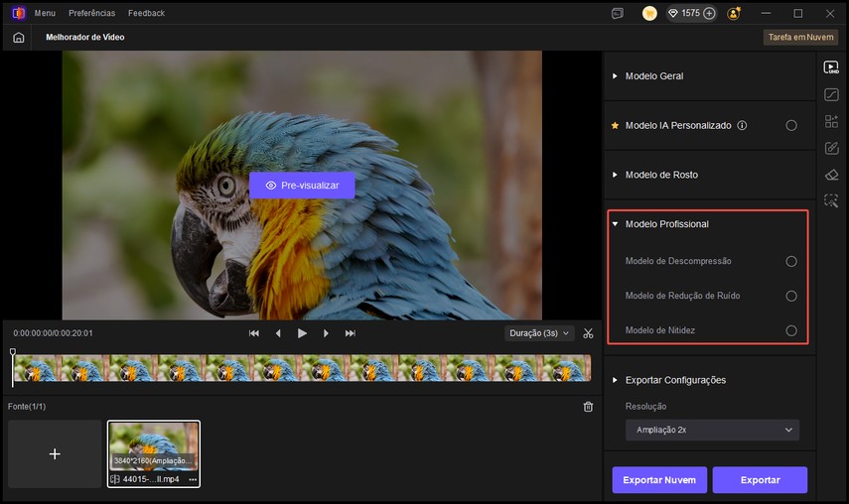The height and width of the screenshot is (504, 849).
Task: Maximize the application window
Action: click(798, 14)
